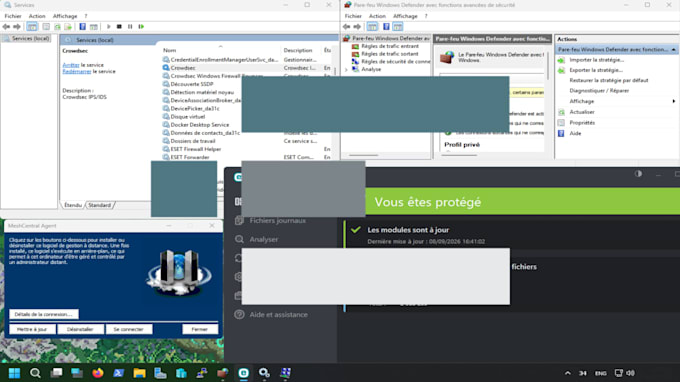Go back in the Services window toolbar
The image size is (680, 382).
pyautogui.click(x=6, y=26)
